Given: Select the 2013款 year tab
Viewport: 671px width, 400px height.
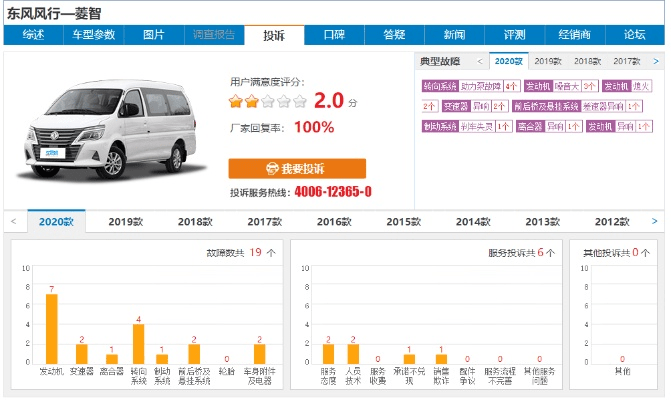Looking at the screenshot, I should 543,222.
